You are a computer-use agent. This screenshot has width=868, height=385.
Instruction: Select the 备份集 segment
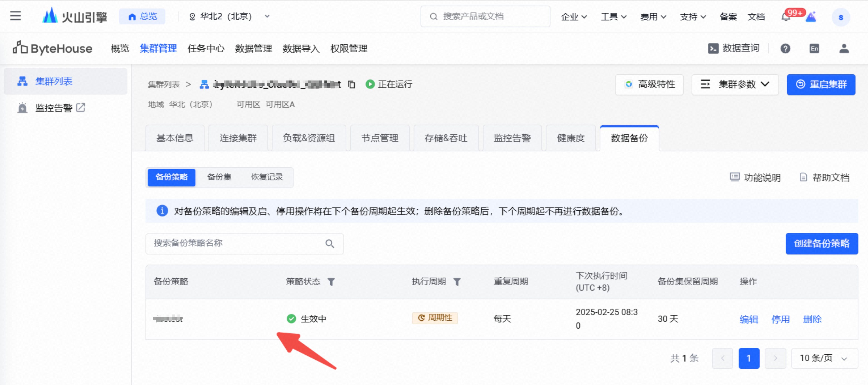tap(219, 177)
